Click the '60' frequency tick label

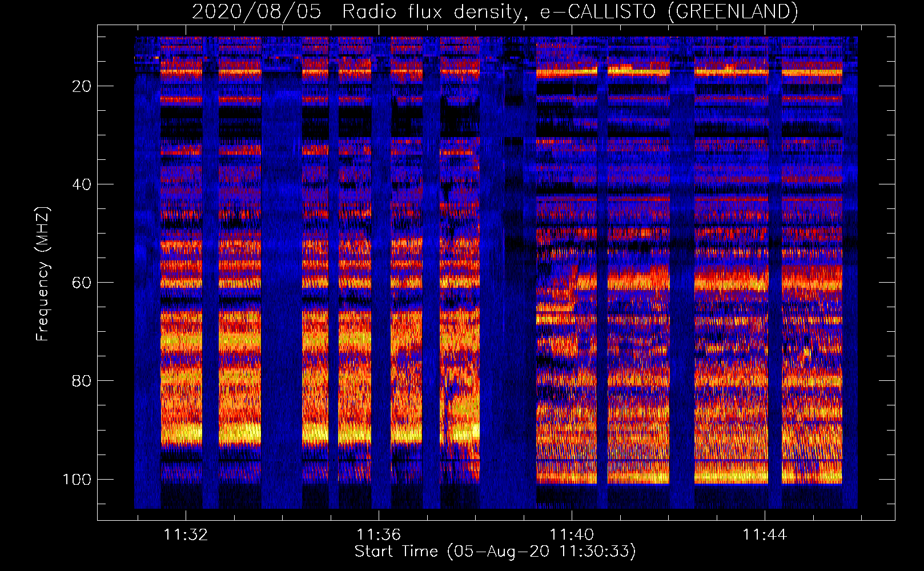[82, 283]
